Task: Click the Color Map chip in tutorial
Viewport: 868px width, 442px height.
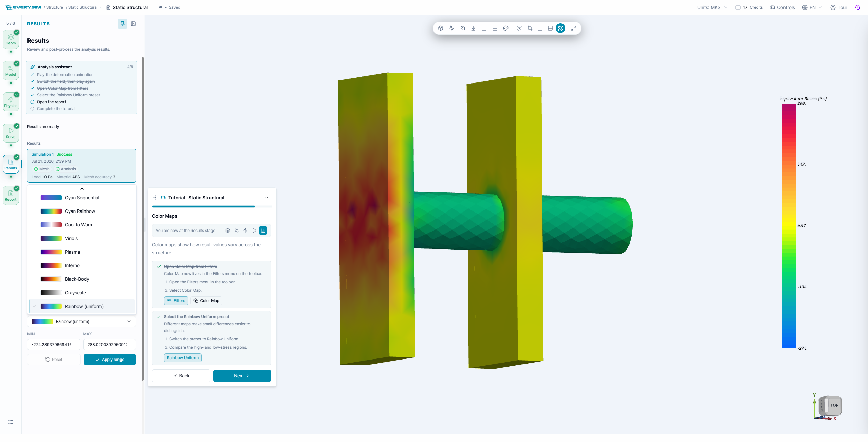Action: coord(206,301)
